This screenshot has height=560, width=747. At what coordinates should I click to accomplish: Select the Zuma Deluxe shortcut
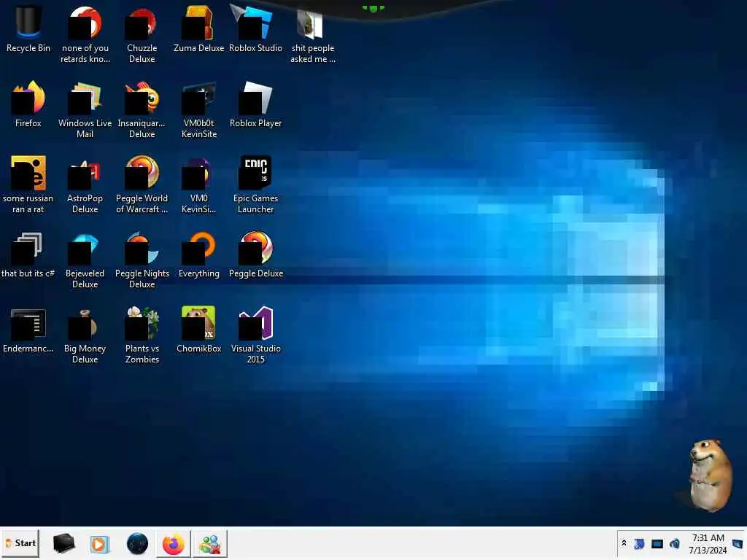tap(198, 28)
